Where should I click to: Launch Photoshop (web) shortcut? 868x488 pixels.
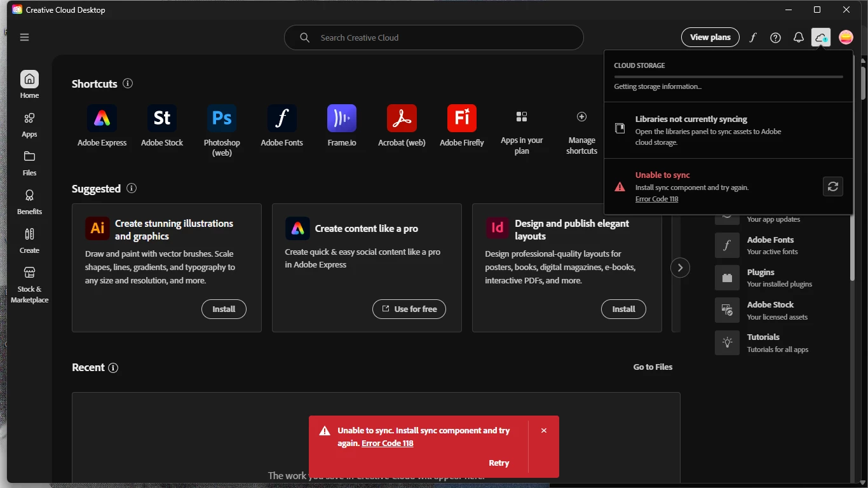pyautogui.click(x=222, y=130)
